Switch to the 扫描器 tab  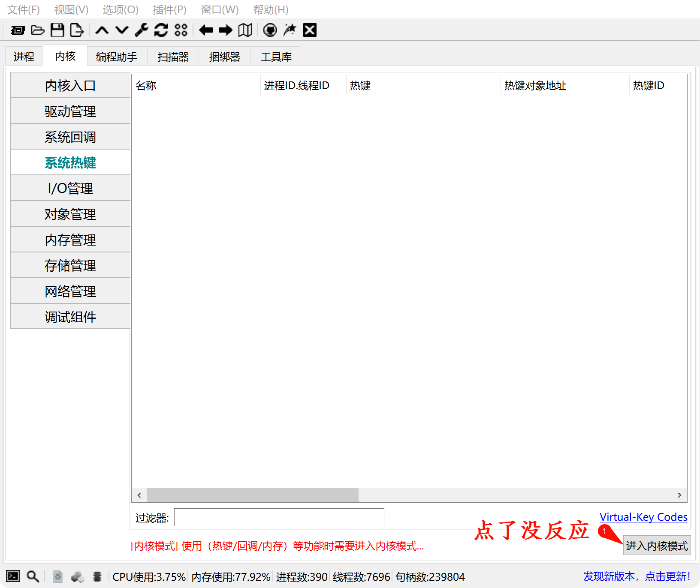173,57
